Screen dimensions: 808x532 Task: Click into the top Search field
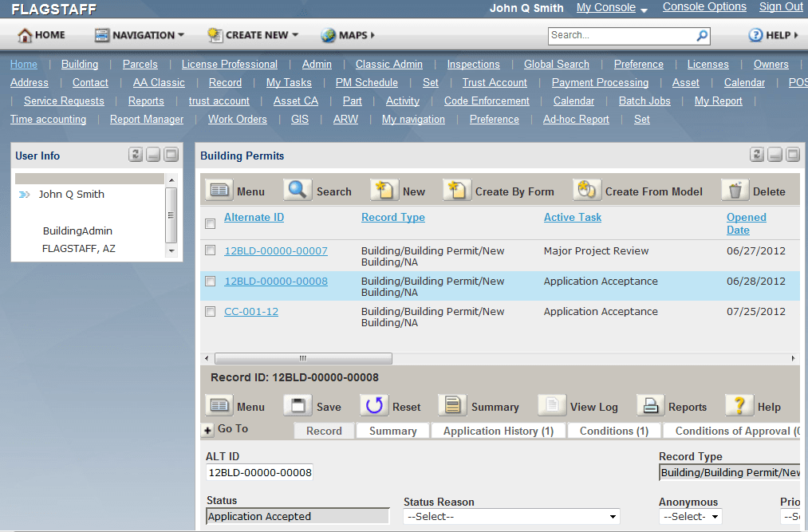click(620, 35)
